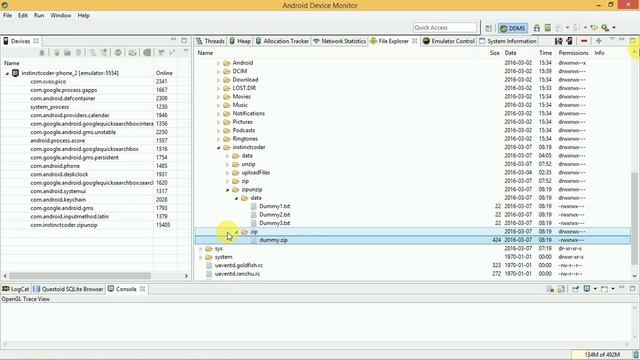
Task: Collapse the instinctcoder folder
Action: (x=218, y=147)
